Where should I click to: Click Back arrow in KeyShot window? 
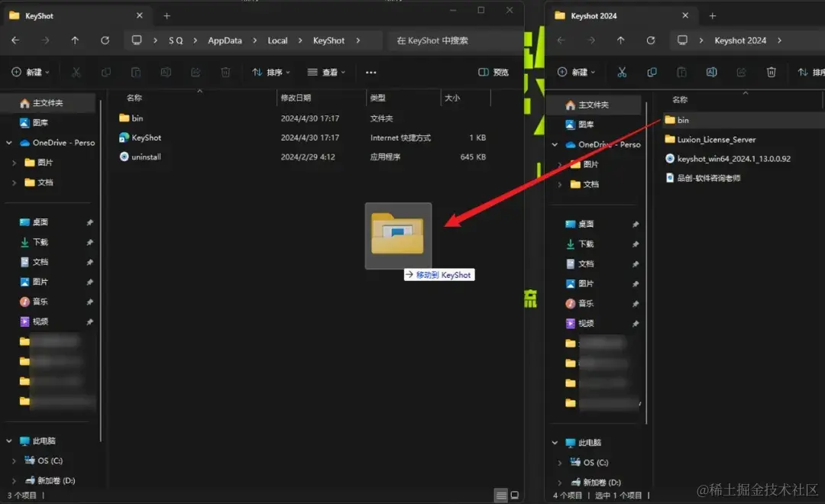pyautogui.click(x=15, y=40)
